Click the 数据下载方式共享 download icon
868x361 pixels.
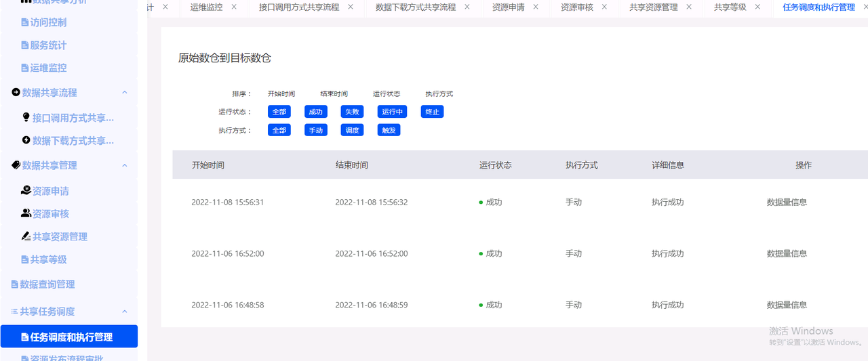tap(26, 140)
